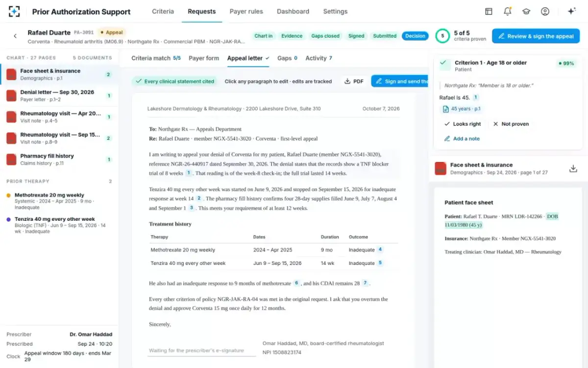Go back using the arrow beside Rafael Duarte
The width and height of the screenshot is (588, 368).
click(x=15, y=36)
